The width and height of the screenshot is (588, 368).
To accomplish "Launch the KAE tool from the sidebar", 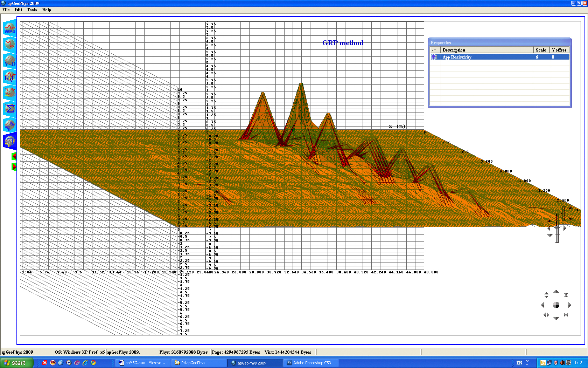I will 10,77.
